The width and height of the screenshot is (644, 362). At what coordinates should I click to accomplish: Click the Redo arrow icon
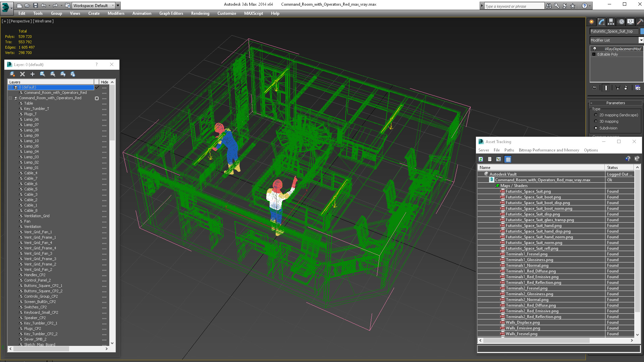tap(55, 5)
